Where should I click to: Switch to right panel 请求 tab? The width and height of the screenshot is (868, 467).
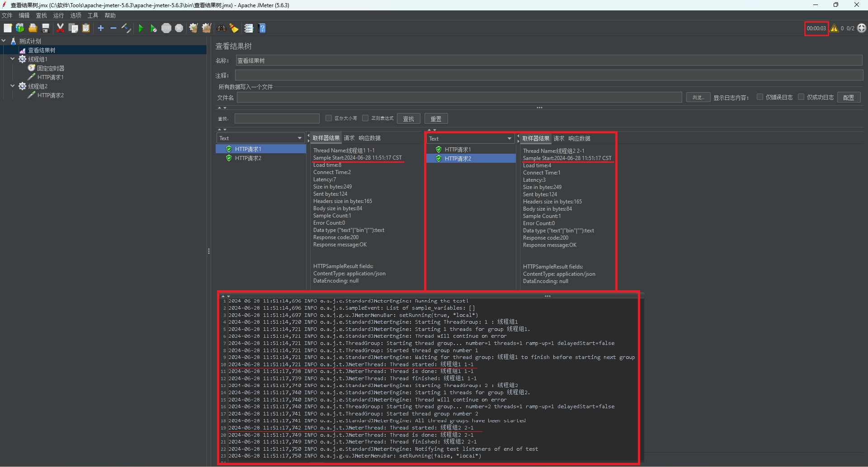tap(559, 139)
